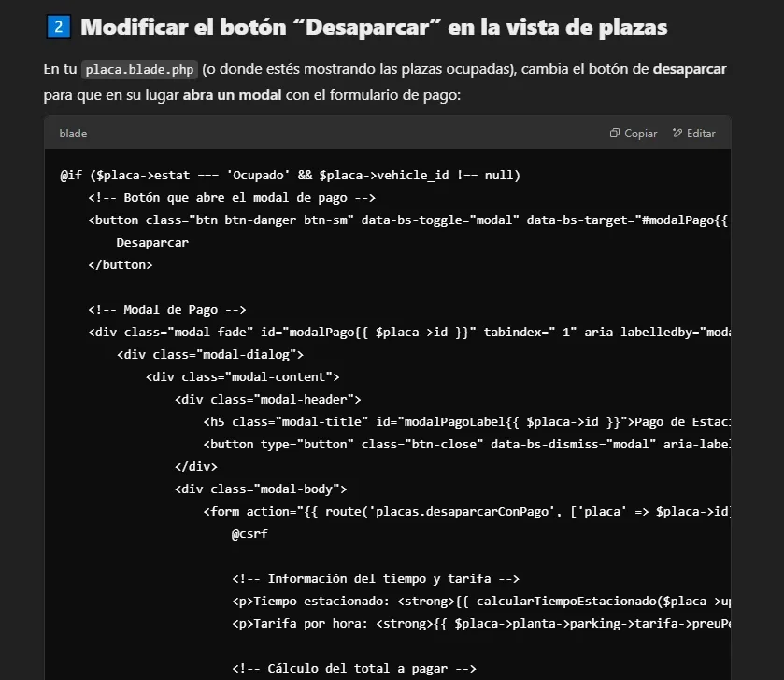
Task: Click the "@csrf" directive line
Action: [x=249, y=534]
